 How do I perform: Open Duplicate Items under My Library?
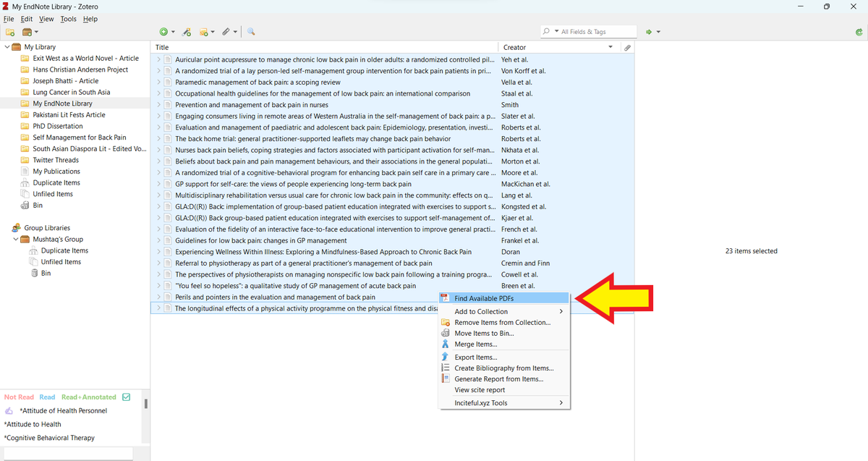[56, 182]
